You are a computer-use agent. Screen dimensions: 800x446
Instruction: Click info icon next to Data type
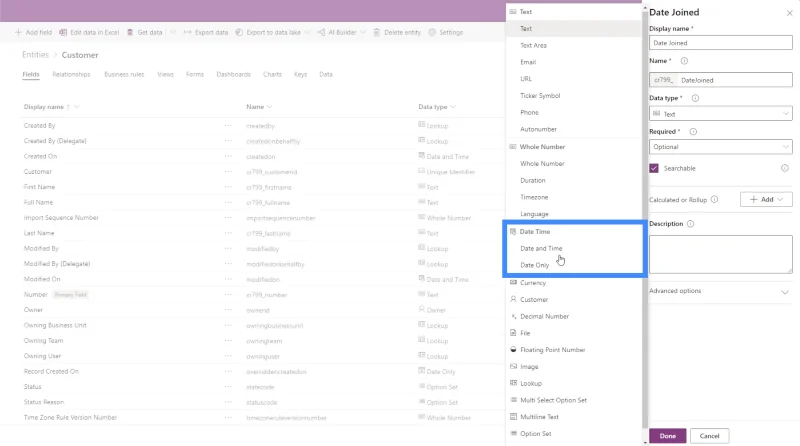click(x=695, y=98)
